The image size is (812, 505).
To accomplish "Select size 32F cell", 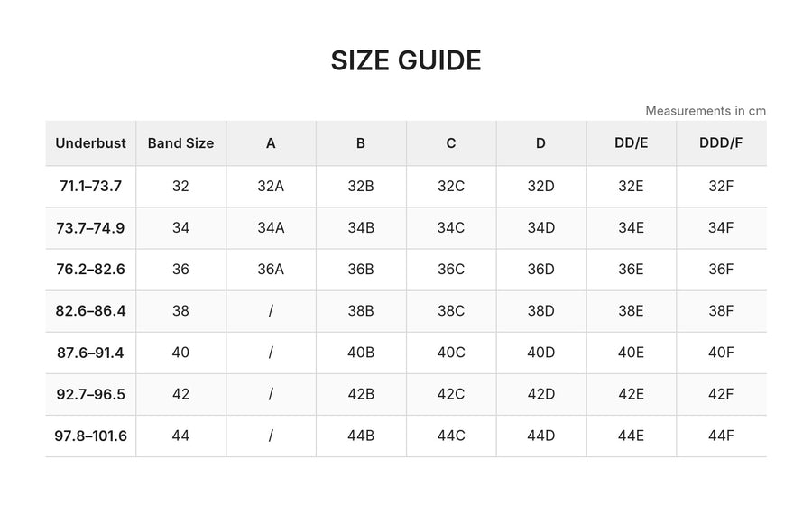I will point(721,187).
